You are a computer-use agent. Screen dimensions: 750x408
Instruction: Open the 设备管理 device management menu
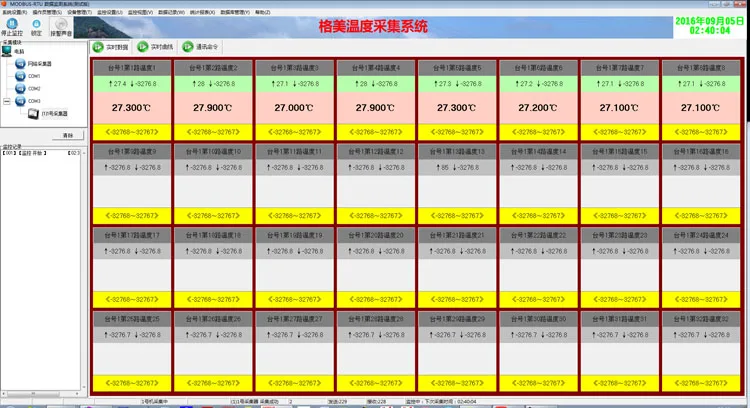pyautogui.click(x=79, y=12)
